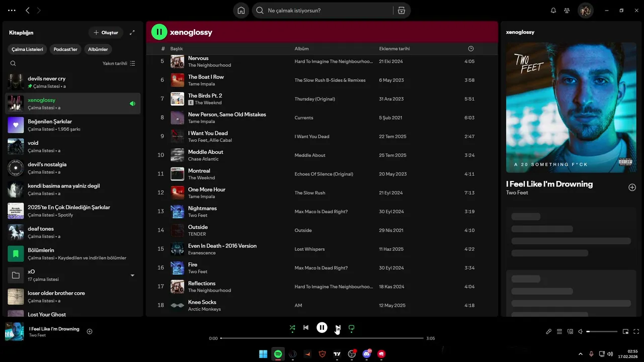
Task: Adjust the volume slider
Action: point(602,332)
